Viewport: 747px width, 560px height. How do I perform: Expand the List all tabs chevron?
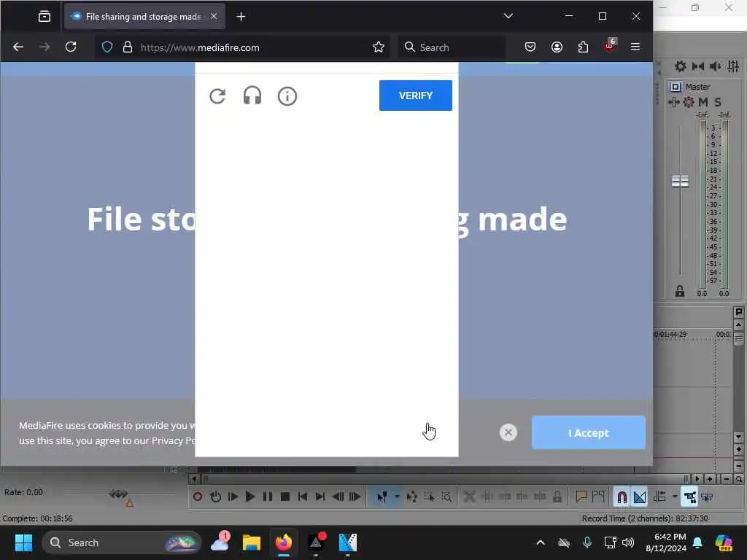coord(508,16)
